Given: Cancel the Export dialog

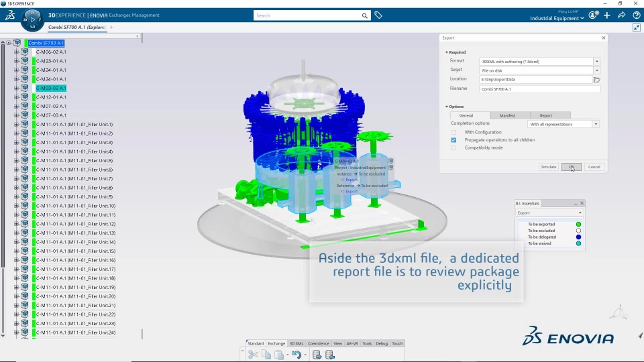Looking at the screenshot, I should [594, 167].
